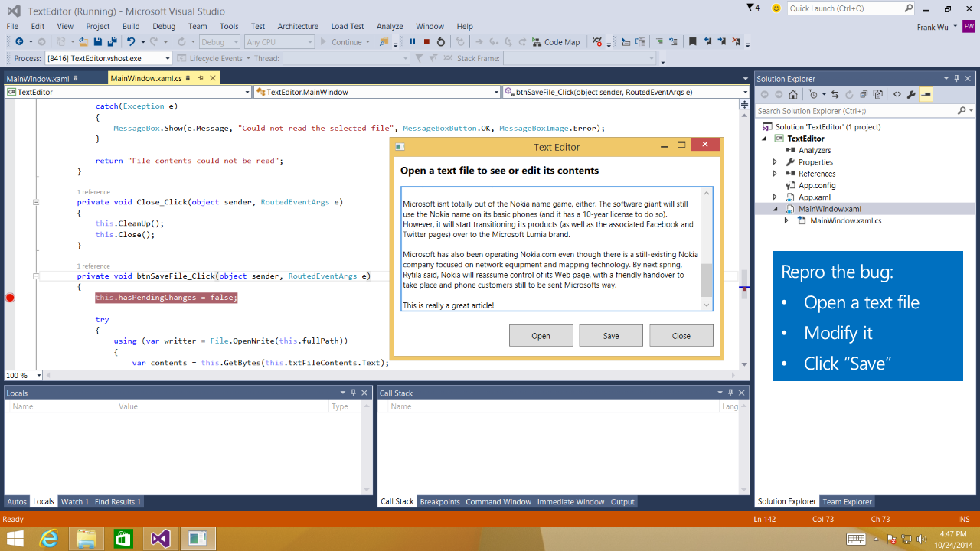The width and height of the screenshot is (980, 551).
Task: Click Collapse All in Solution Explorer
Action: pos(864,94)
